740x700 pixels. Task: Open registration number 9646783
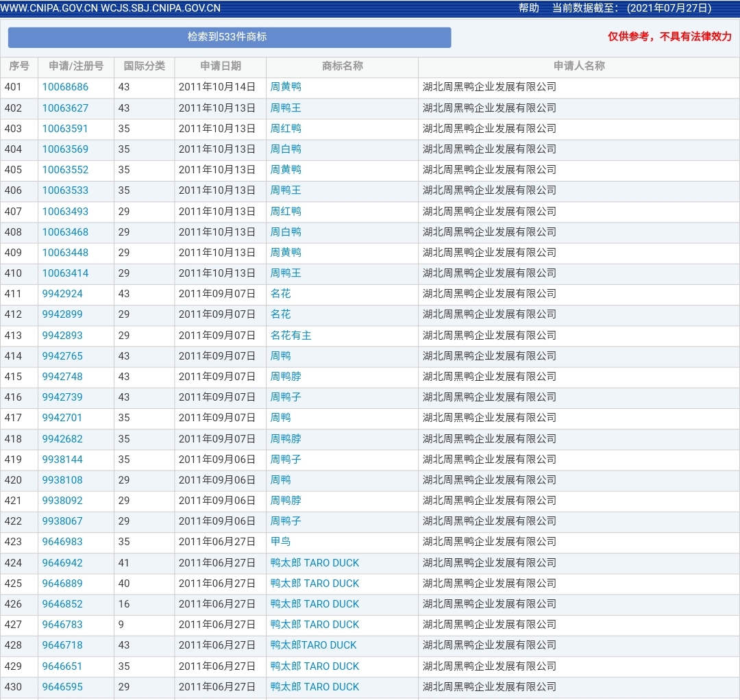pos(62,625)
